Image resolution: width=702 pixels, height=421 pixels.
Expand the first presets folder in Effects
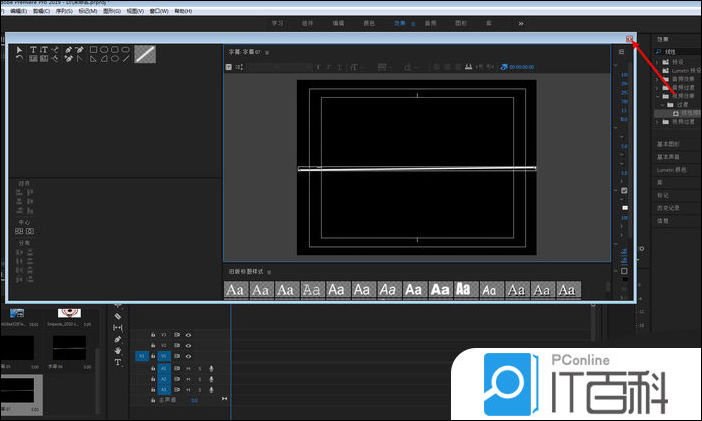pyautogui.click(x=658, y=62)
